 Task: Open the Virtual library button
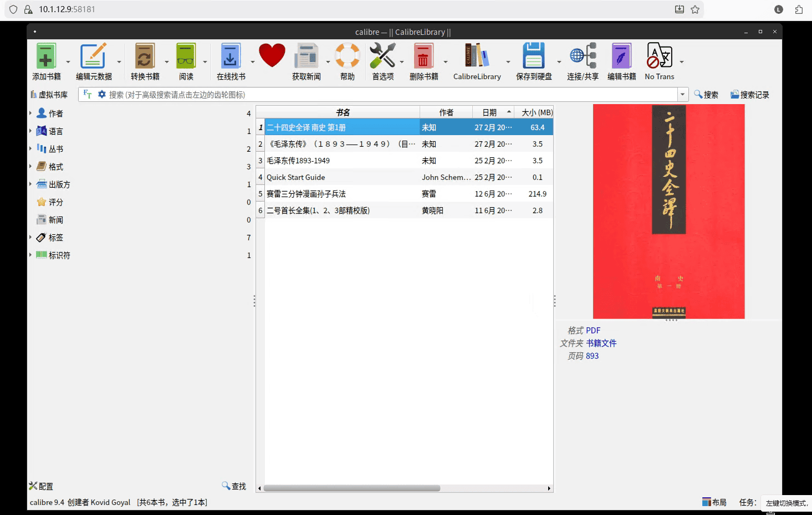click(49, 95)
